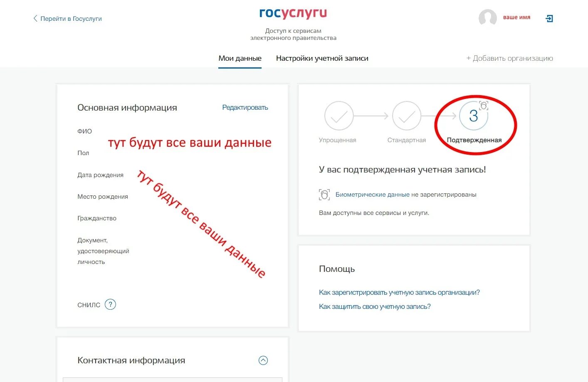The image size is (588, 382).
Task: Click the Упрощенная step checkmark circle
Action: coord(339,116)
